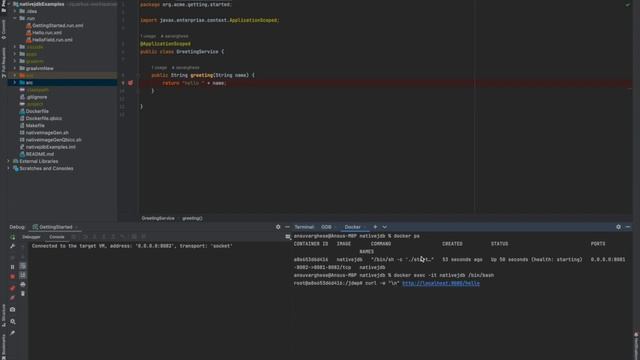Switch to the GDB terminal tab
Viewport: 640px width, 360px height.
326,227
